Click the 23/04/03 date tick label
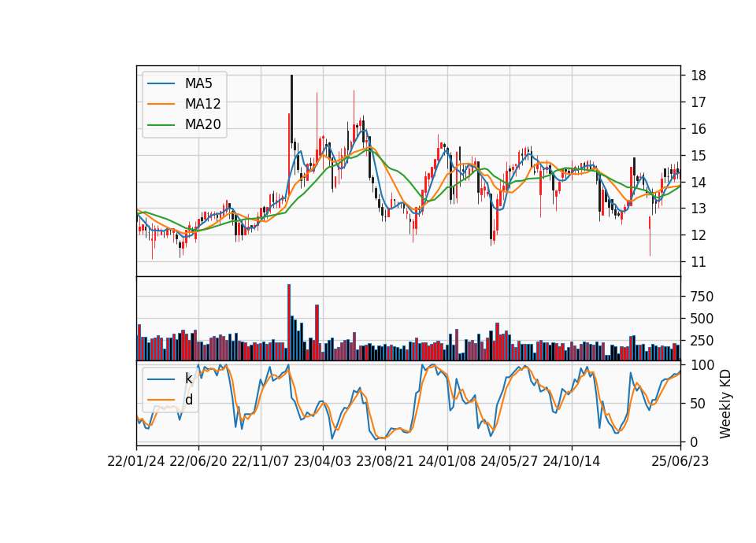This screenshot has height=543, width=756. 323,461
